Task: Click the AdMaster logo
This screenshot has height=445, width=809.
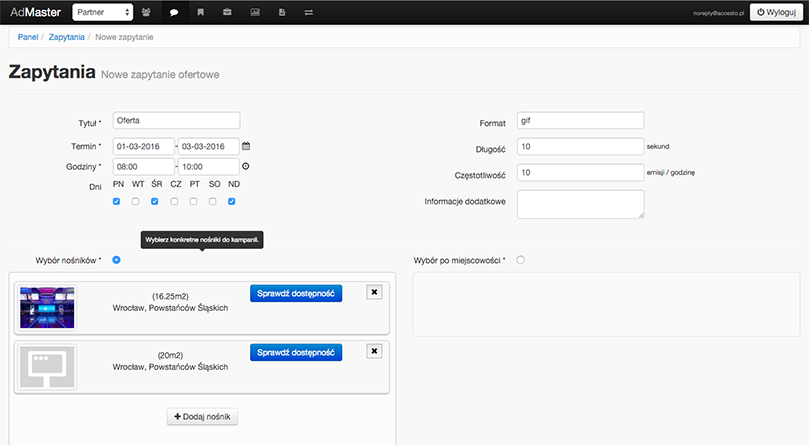Action: 36,12
